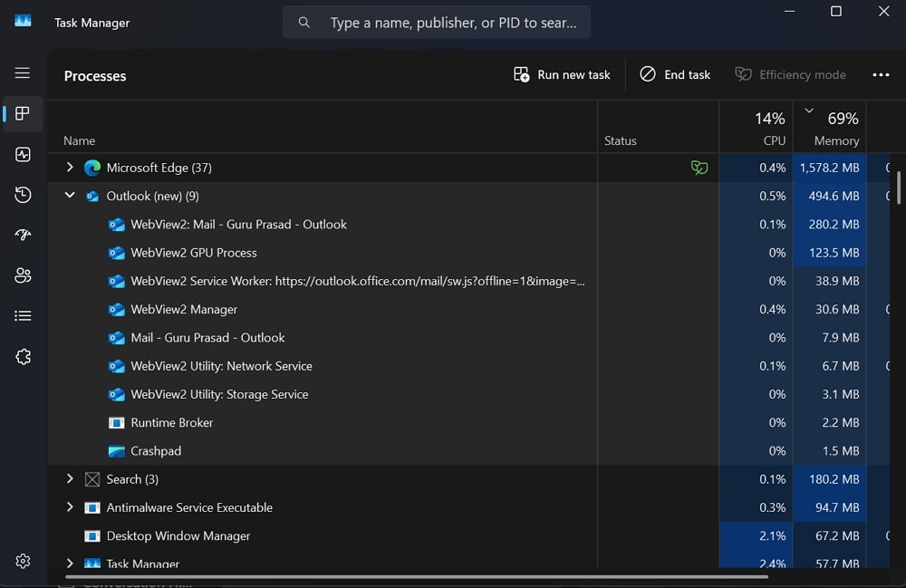This screenshot has height=588, width=906.
Task: Click the Task Manager app icon in title bar
Action: point(23,21)
